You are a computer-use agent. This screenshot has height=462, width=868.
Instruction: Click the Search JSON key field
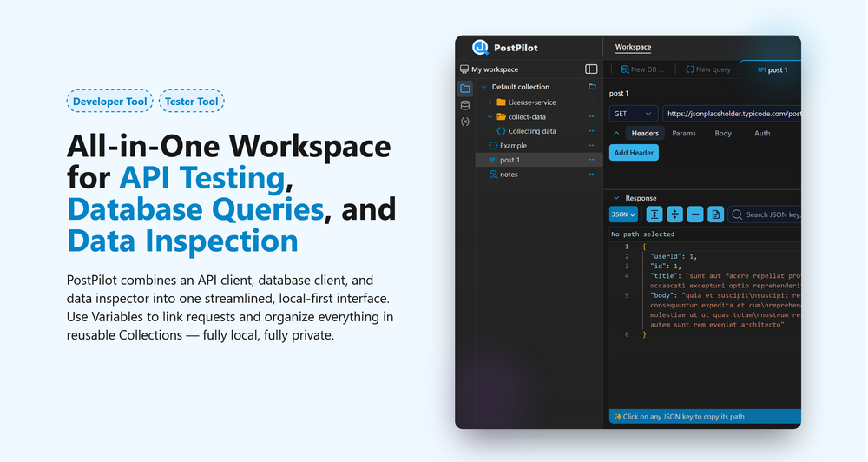coord(765,214)
